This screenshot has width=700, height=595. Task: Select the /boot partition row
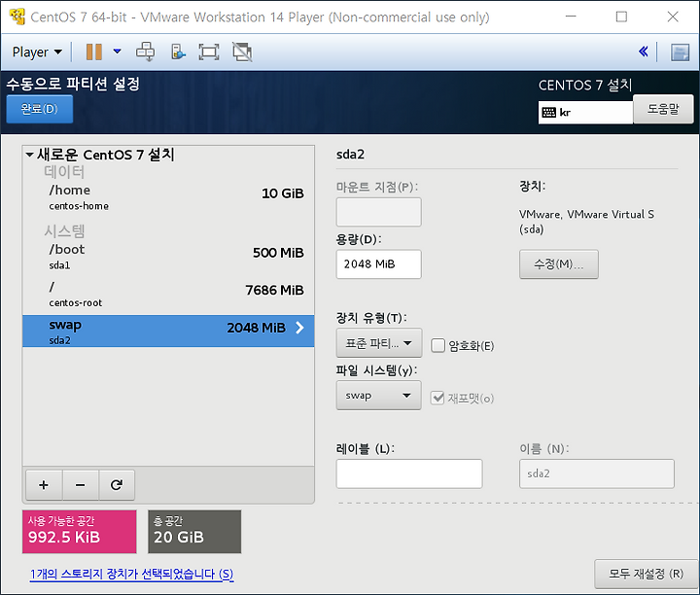point(168,257)
